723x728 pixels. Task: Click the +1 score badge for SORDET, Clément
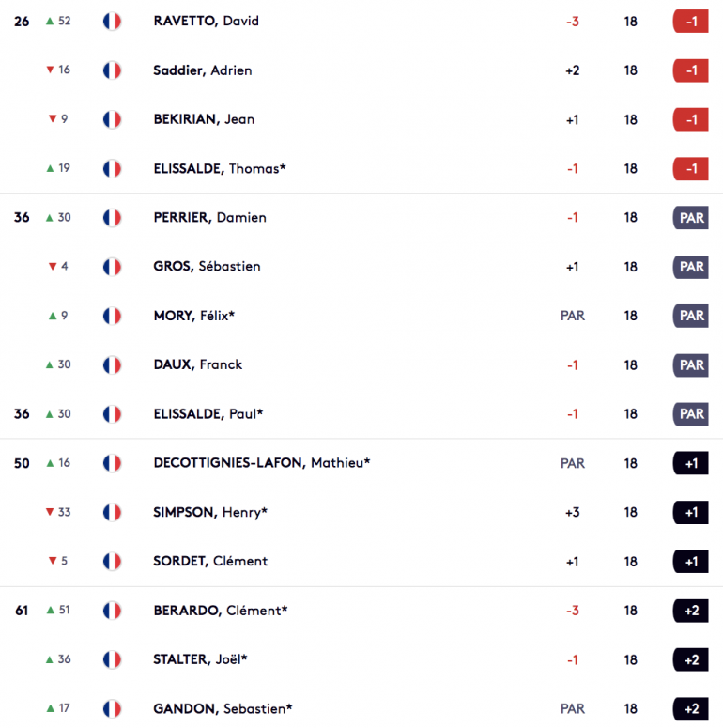(x=690, y=562)
